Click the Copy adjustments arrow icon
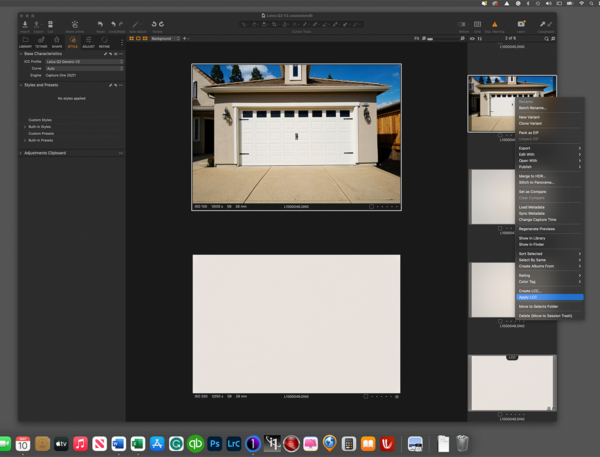Viewport: 600px width, 457px height. tap(543, 24)
